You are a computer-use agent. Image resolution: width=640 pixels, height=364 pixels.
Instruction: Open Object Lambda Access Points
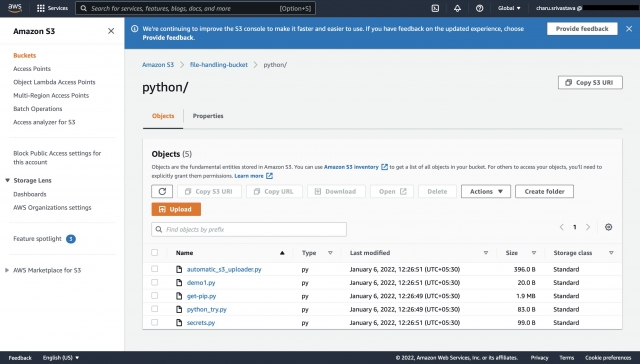point(54,82)
